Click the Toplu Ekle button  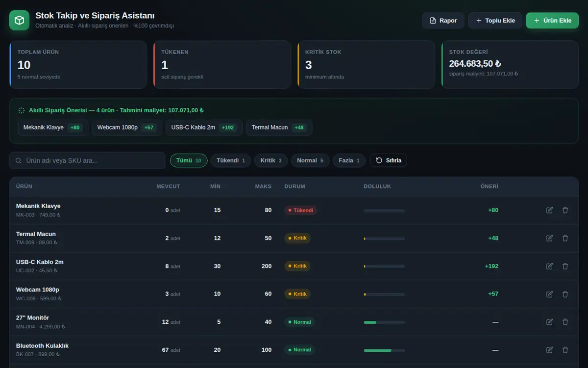coord(495,21)
